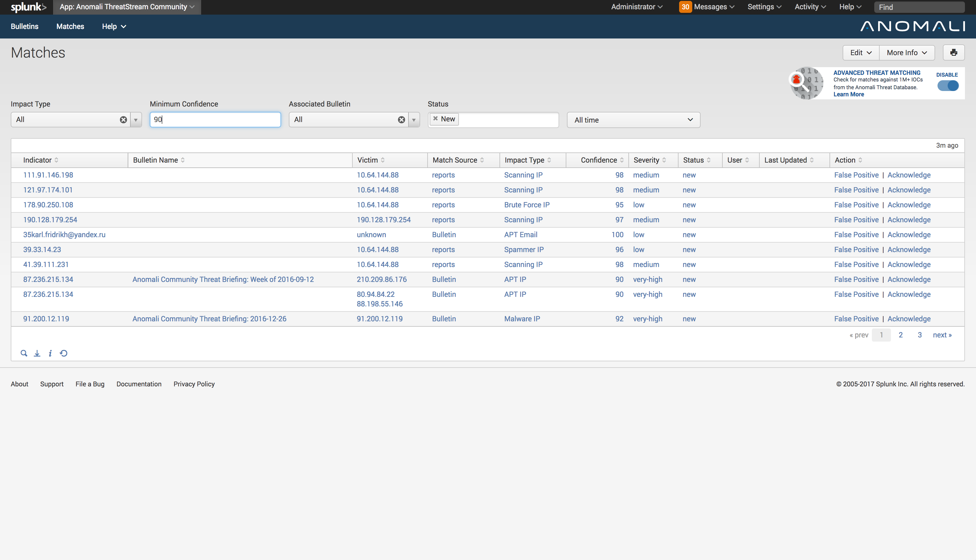Viewport: 976px width, 560px height.
Task: Open the Impact Type dropdown arrow
Action: point(136,120)
